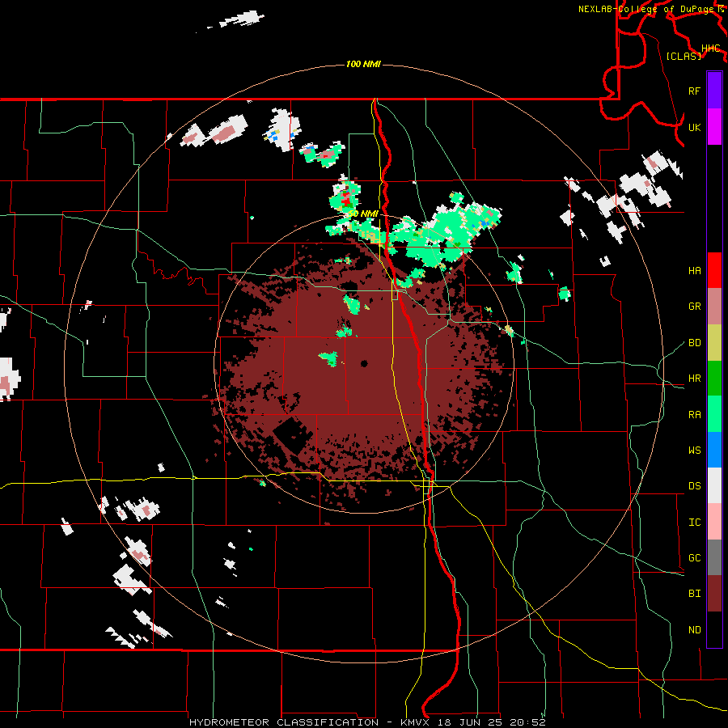Click the RF legend label
This screenshot has width=728, height=728.
pyautogui.click(x=695, y=91)
